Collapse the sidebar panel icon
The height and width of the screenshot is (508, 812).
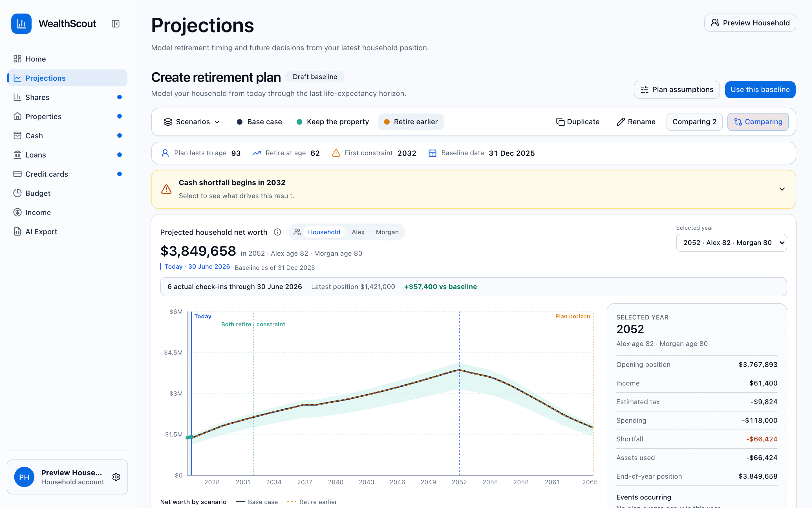(x=115, y=23)
